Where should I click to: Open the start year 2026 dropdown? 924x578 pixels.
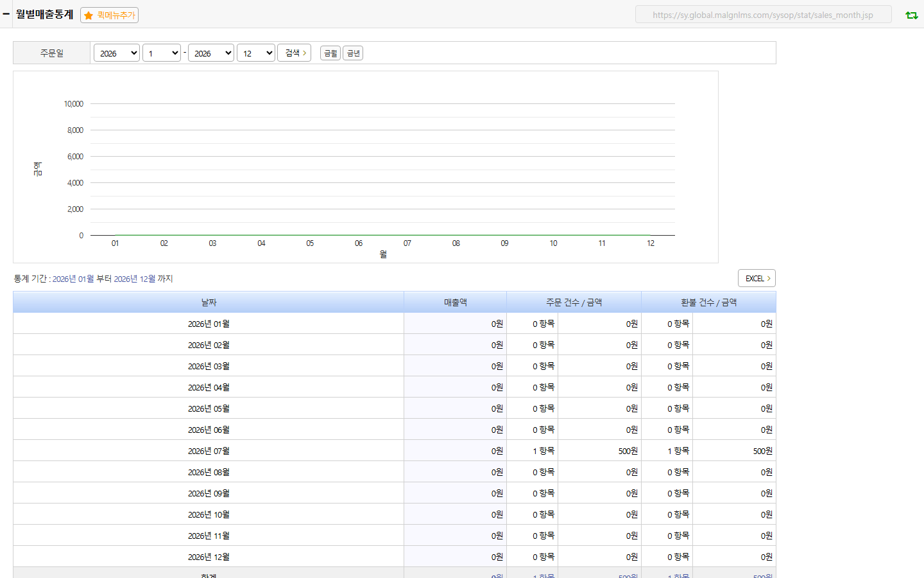click(117, 53)
